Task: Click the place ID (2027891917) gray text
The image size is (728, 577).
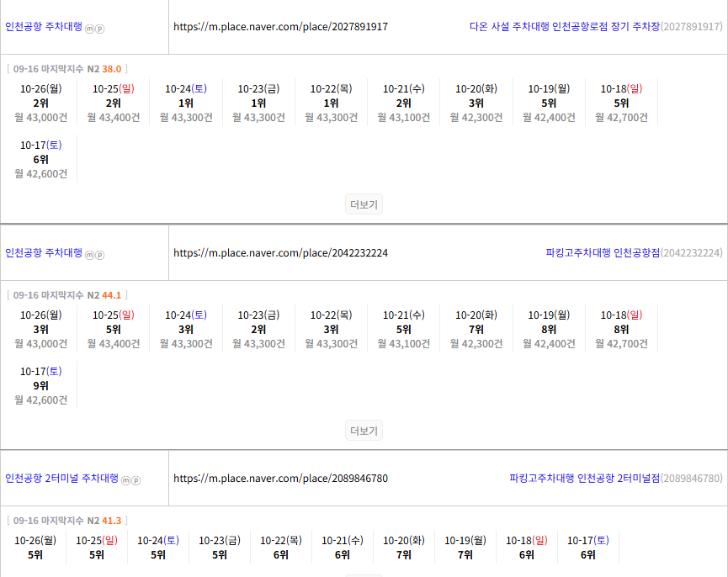Action: point(691,26)
